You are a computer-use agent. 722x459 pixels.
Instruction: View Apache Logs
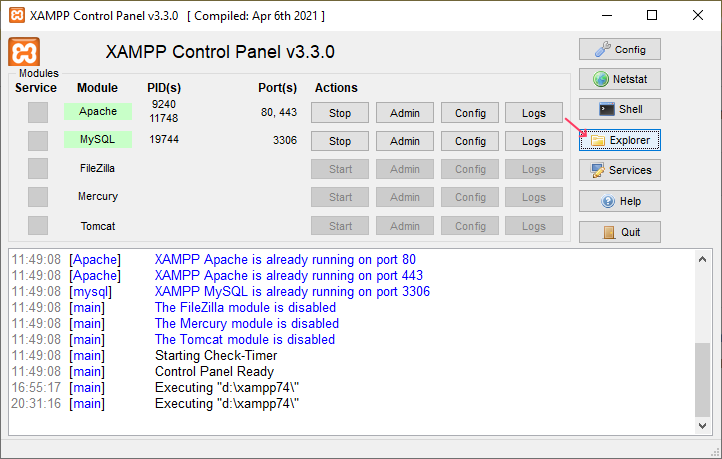(534, 113)
